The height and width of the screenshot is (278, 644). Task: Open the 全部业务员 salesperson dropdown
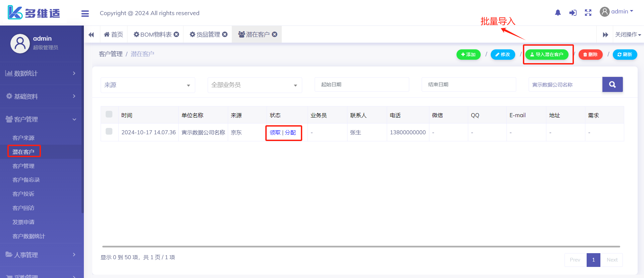coord(255,85)
